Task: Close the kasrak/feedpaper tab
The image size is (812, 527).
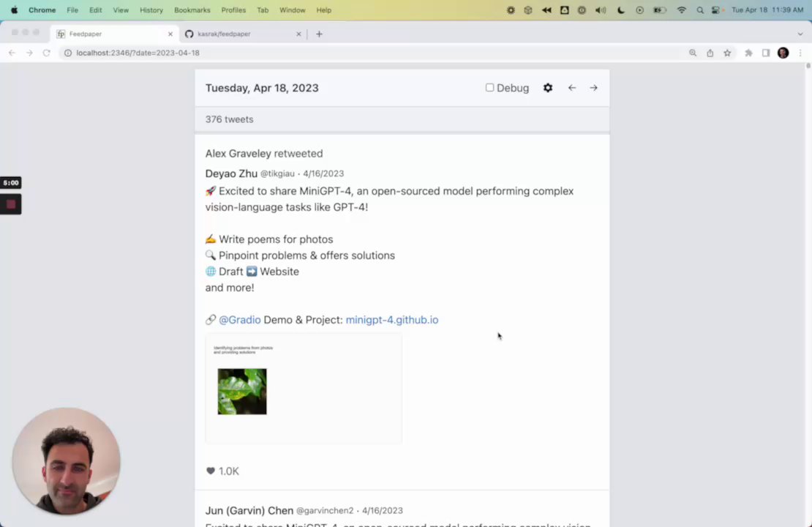Action: 298,34
